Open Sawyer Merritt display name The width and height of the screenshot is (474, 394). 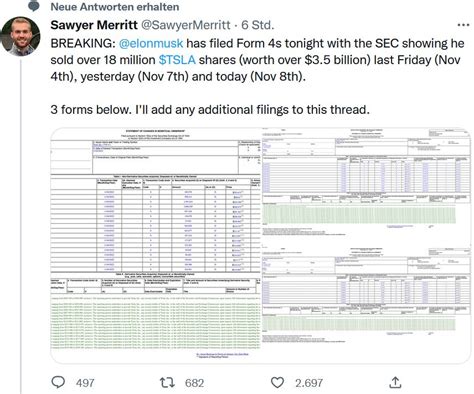tap(94, 25)
